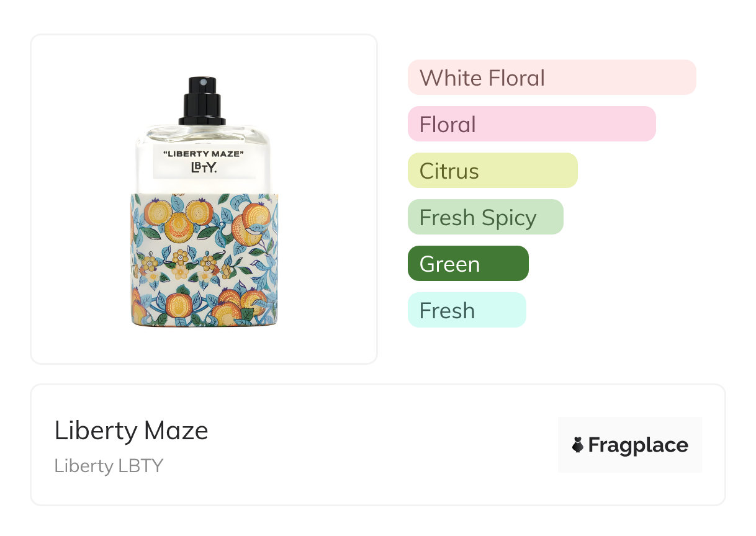Click the Fragplace wordmark text
The width and height of the screenshot is (756, 536).
pyautogui.click(x=638, y=445)
